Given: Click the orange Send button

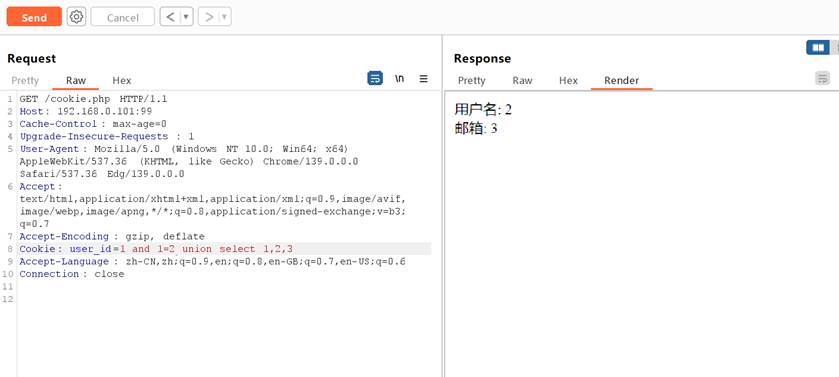Looking at the screenshot, I should coord(34,17).
